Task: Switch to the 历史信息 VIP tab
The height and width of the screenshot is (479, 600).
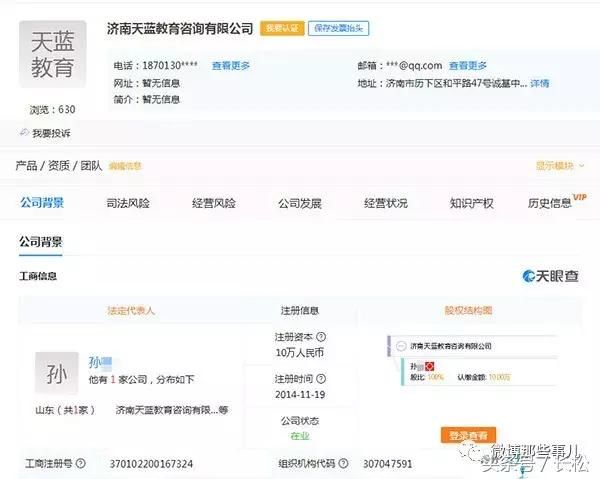Action: pos(556,202)
